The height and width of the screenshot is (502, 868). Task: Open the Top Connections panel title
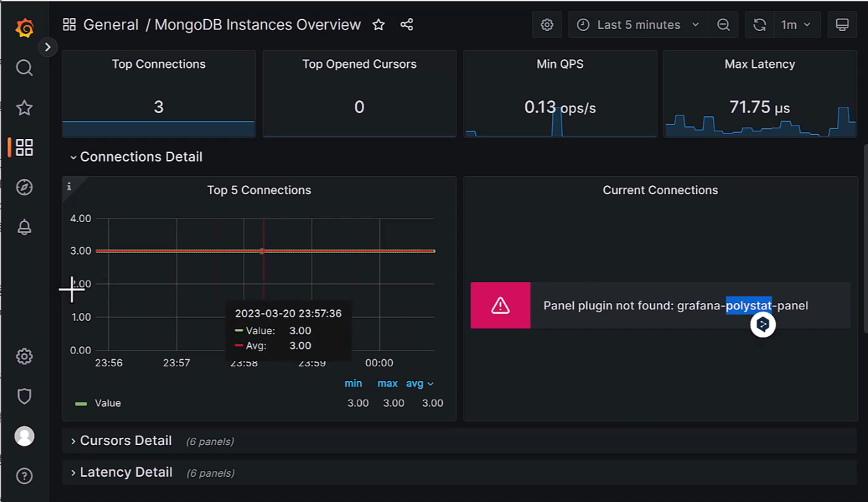[159, 64]
